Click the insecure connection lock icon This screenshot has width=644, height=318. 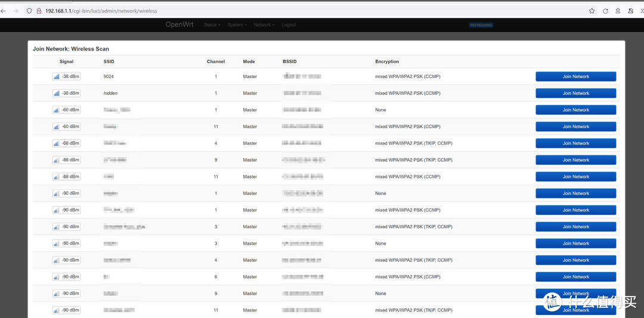39,11
